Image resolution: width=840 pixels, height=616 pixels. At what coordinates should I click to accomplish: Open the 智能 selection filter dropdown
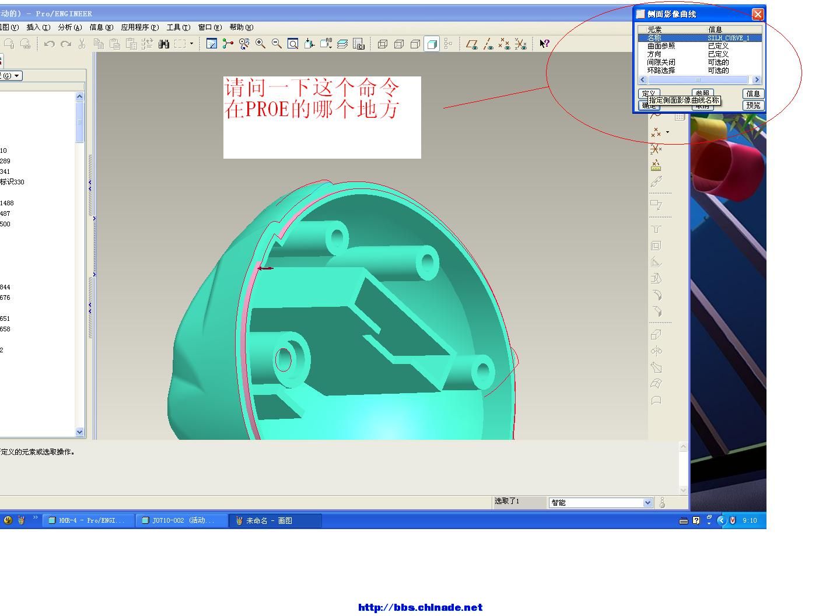[x=647, y=502]
